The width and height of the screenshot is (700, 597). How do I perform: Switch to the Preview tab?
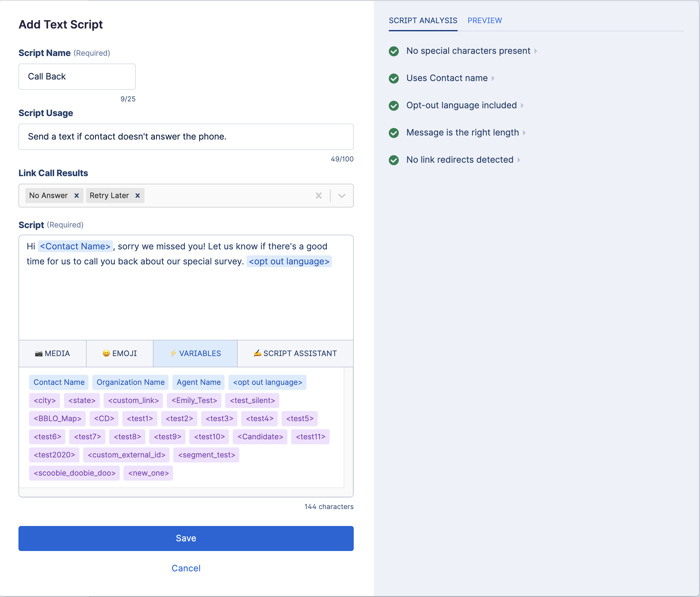(484, 21)
